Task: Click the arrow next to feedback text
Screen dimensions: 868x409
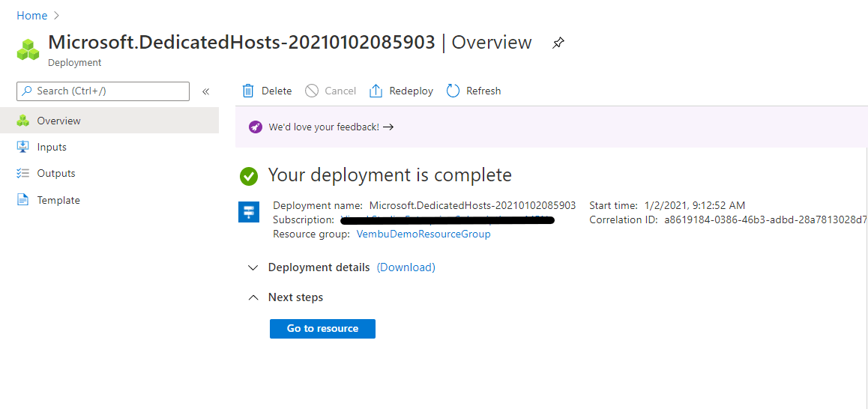Action: (x=388, y=127)
